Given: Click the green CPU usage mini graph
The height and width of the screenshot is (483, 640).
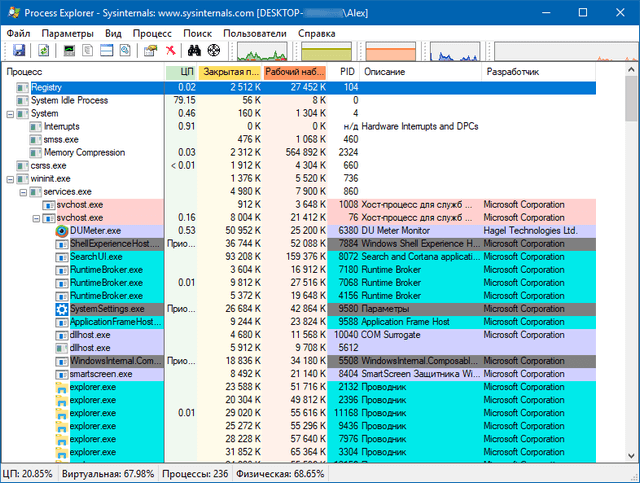Looking at the screenshot, I should (x=264, y=51).
